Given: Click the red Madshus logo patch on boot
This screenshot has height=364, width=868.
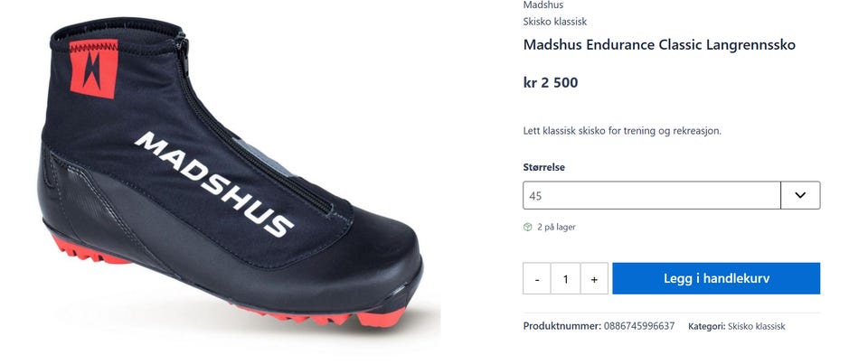Looking at the screenshot, I should point(93,68).
